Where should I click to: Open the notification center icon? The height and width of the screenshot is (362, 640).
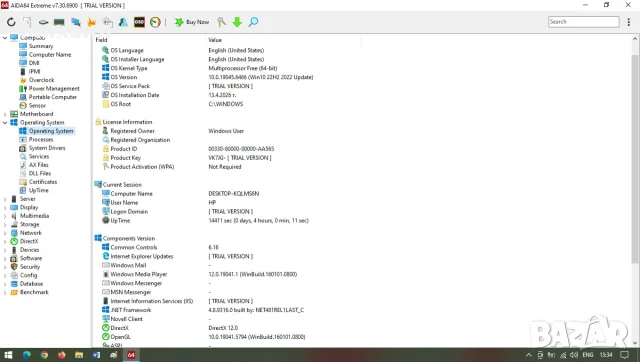tap(624, 355)
